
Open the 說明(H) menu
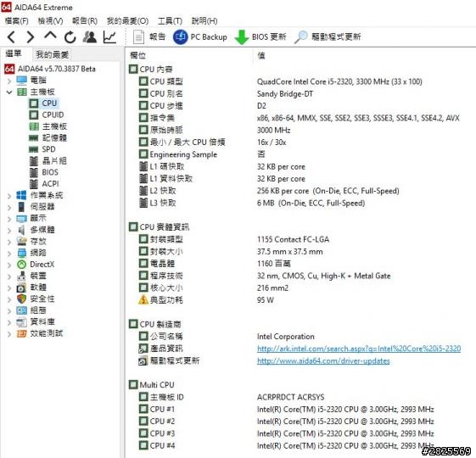tap(204, 21)
